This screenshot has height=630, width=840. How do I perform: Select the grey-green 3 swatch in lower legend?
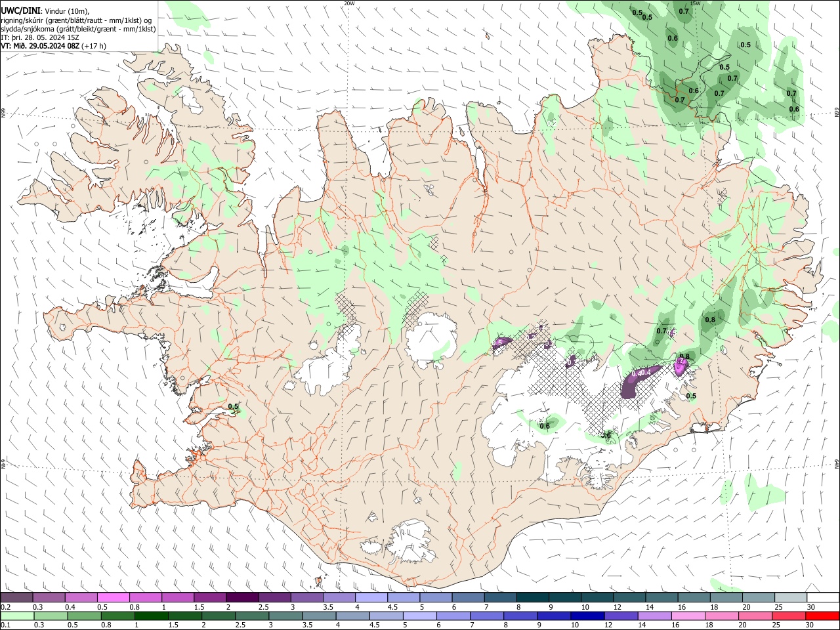click(x=285, y=616)
